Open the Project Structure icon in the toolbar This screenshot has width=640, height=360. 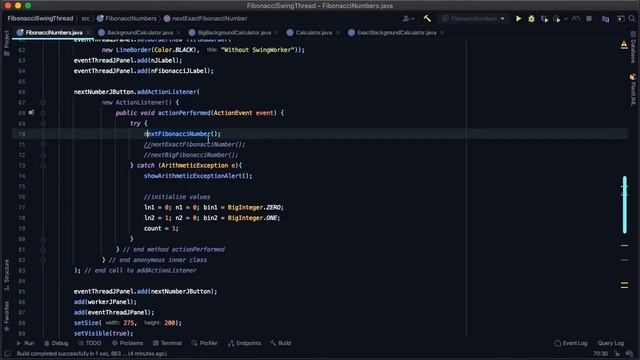point(605,19)
